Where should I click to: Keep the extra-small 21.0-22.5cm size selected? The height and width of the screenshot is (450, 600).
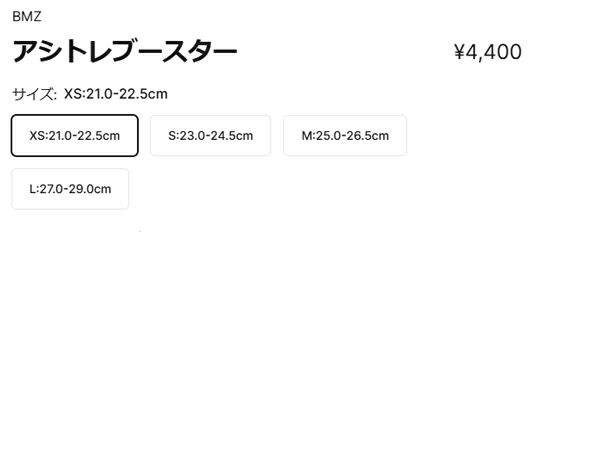(x=75, y=136)
